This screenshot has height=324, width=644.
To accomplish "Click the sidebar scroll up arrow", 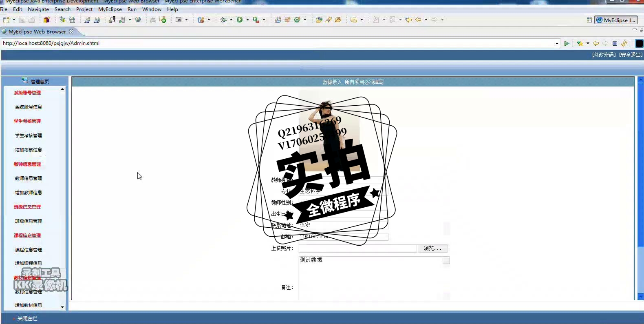I will tap(62, 89).
